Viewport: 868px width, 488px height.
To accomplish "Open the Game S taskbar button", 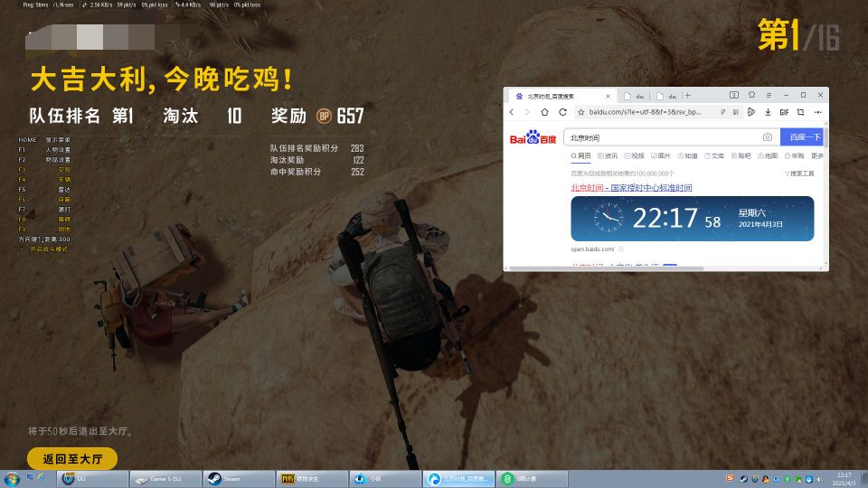I will pos(165,479).
